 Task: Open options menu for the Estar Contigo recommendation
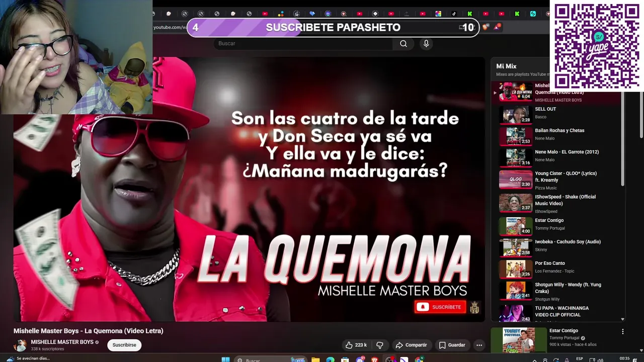tap(622, 331)
